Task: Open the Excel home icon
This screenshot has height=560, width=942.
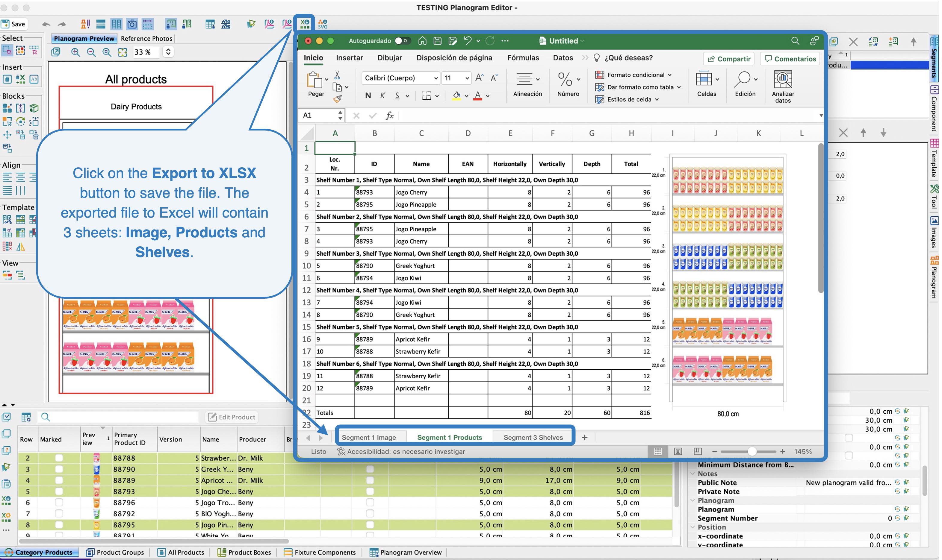Action: [422, 41]
